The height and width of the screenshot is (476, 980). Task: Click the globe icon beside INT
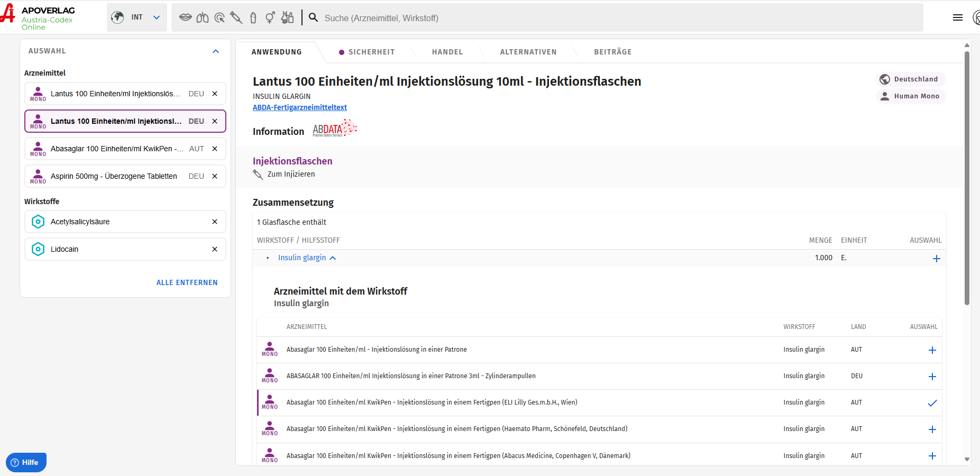pyautogui.click(x=117, y=17)
